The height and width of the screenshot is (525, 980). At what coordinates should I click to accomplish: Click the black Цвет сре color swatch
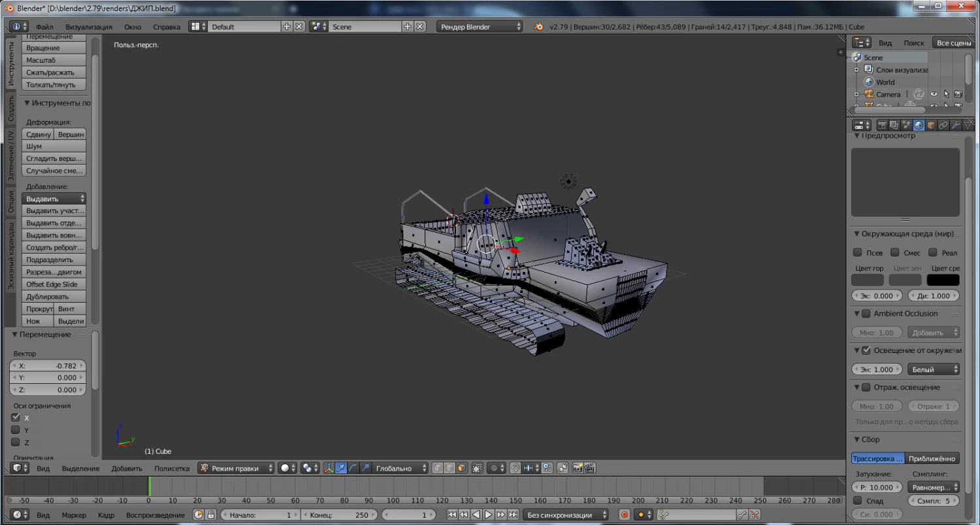tap(943, 280)
